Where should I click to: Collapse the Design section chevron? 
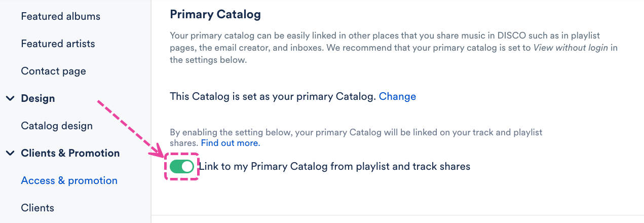point(10,98)
